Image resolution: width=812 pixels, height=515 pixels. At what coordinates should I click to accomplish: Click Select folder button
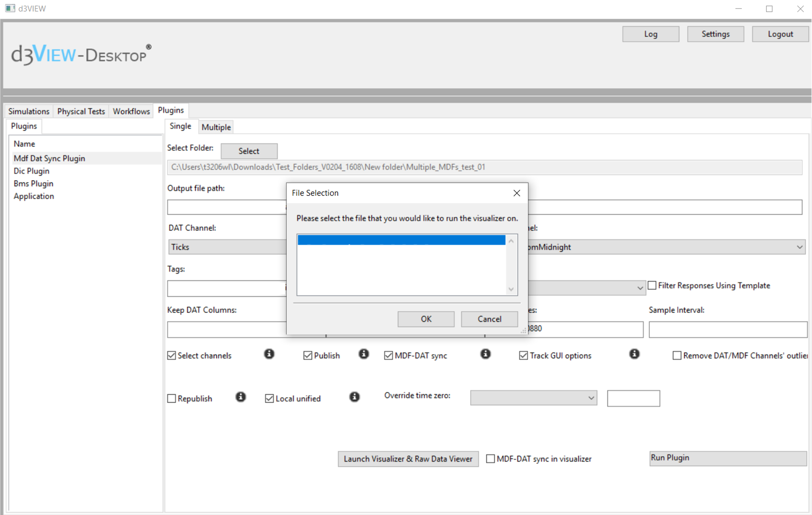249,151
